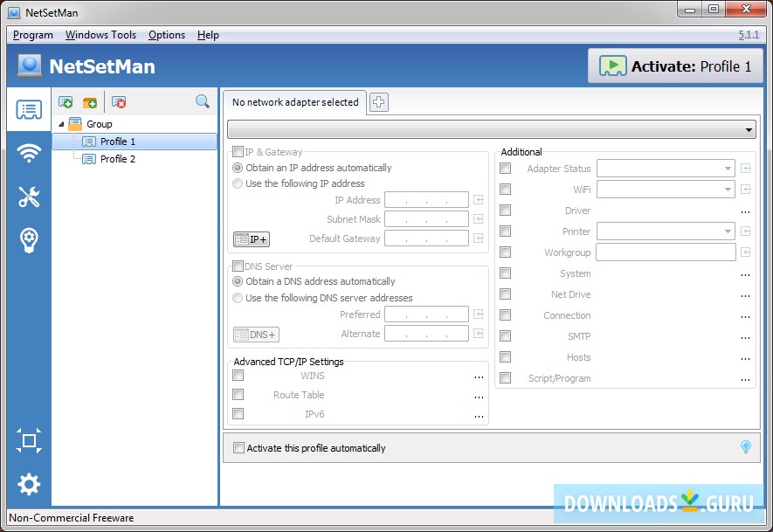Open the WiFi management sidebar icon
773x532 pixels.
(x=29, y=153)
